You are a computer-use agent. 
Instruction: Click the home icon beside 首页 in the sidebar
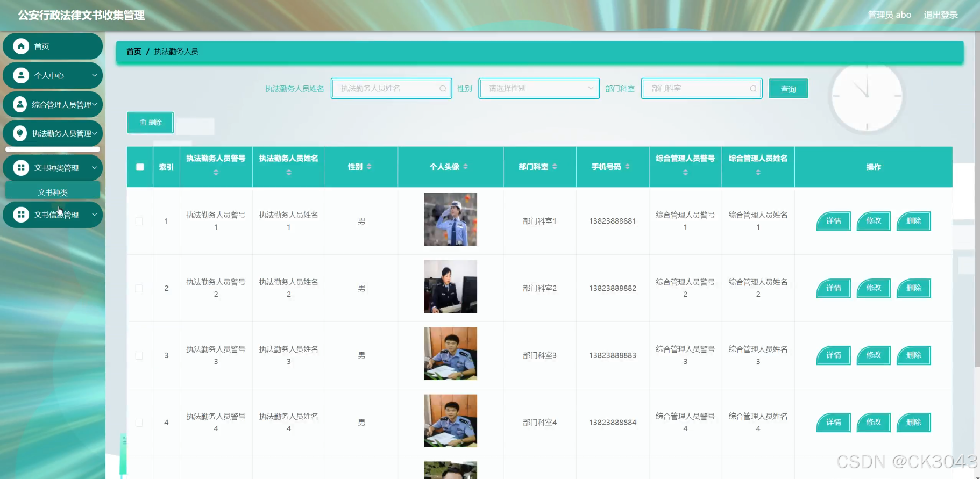point(20,46)
